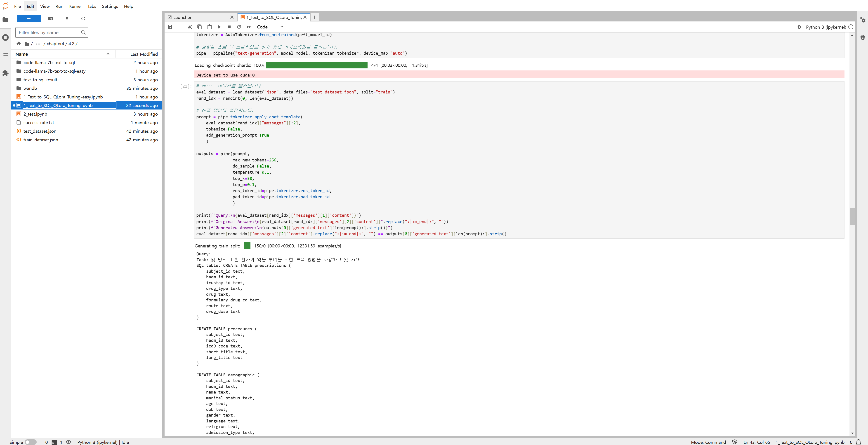Image resolution: width=868 pixels, height=445 pixels.
Task: Refresh the file browser list
Action: point(83,19)
